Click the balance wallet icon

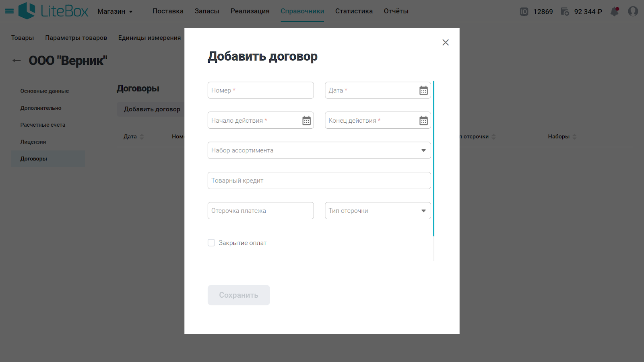[565, 12]
